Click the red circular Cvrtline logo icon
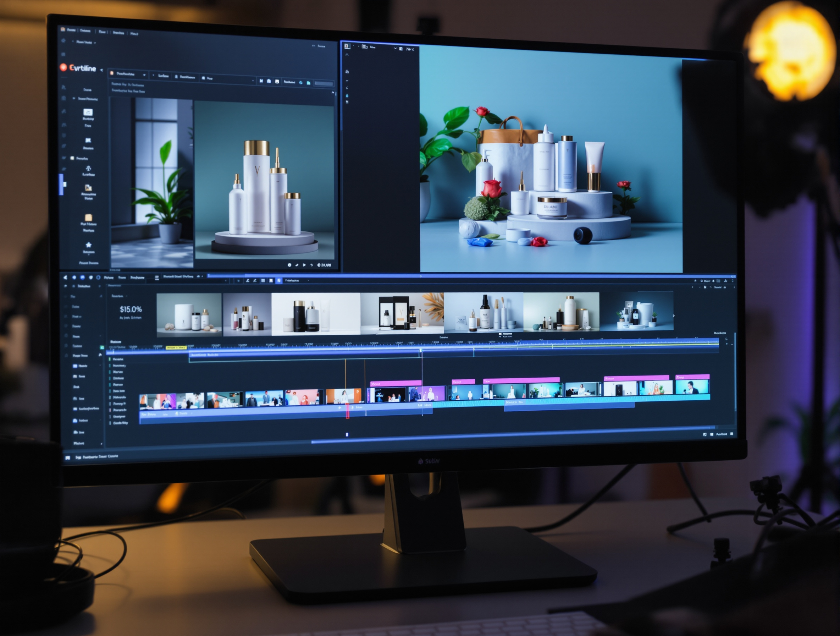Viewport: 840px width, 636px height. (x=63, y=68)
